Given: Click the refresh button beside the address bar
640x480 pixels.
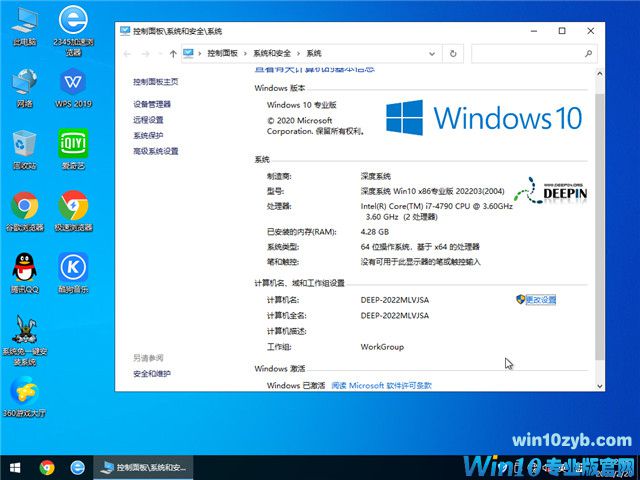Looking at the screenshot, I should pos(455,52).
